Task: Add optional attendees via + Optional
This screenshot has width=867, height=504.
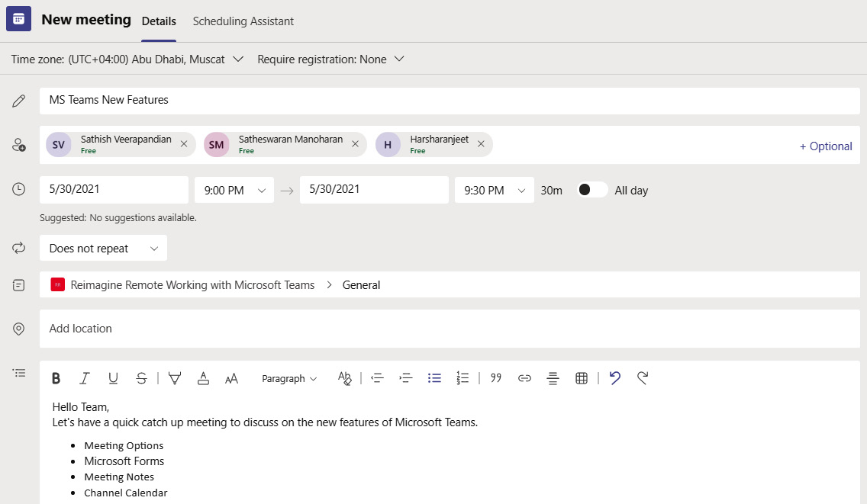Action: tap(826, 146)
